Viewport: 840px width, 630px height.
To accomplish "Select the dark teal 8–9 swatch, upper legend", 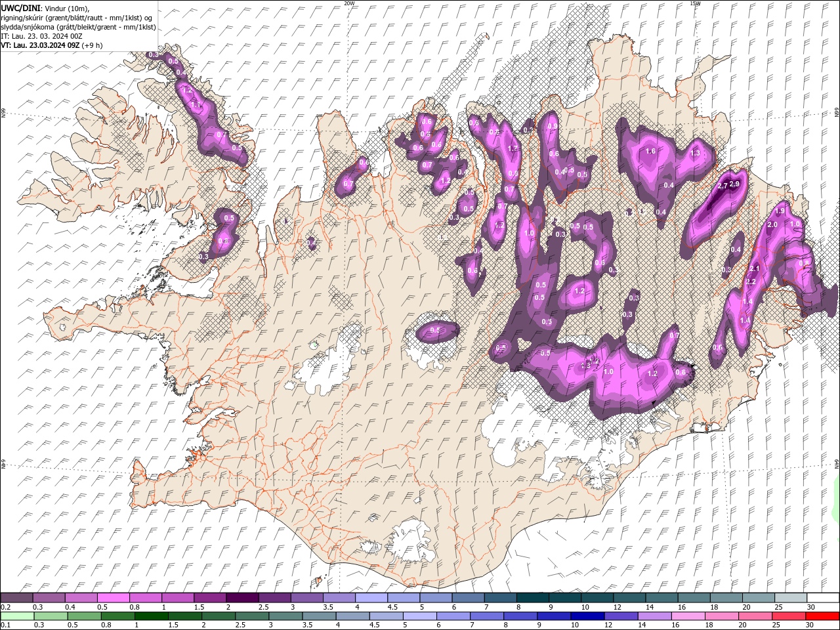I will point(533,598).
